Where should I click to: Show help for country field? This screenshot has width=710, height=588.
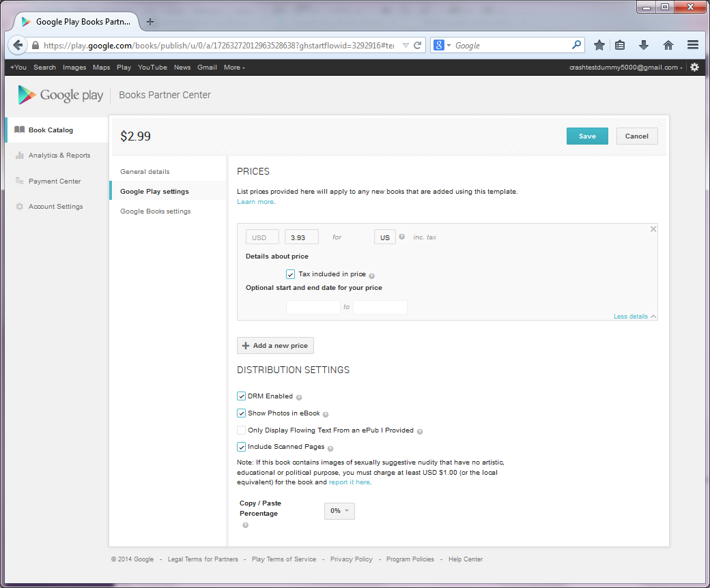click(401, 237)
